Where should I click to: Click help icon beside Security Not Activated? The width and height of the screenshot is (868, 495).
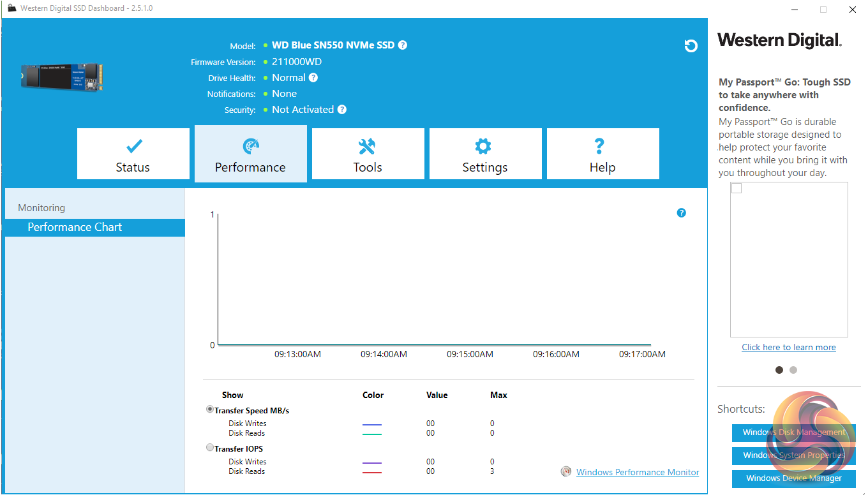(x=342, y=110)
